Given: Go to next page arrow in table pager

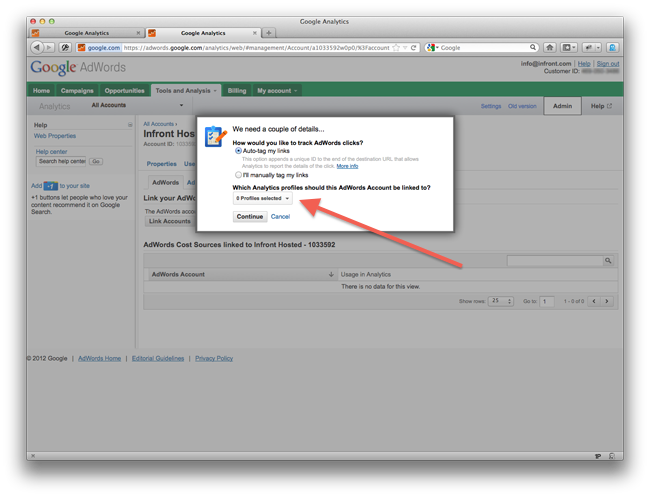Looking at the screenshot, I should (608, 300).
